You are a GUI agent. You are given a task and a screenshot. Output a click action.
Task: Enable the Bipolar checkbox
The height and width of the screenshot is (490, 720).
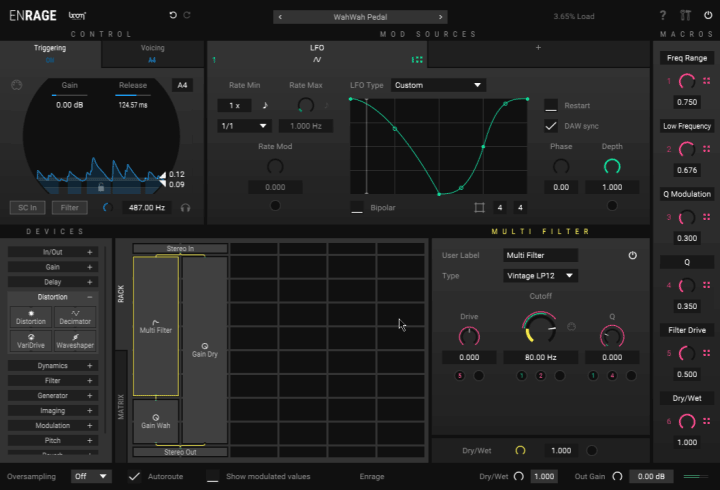click(357, 208)
